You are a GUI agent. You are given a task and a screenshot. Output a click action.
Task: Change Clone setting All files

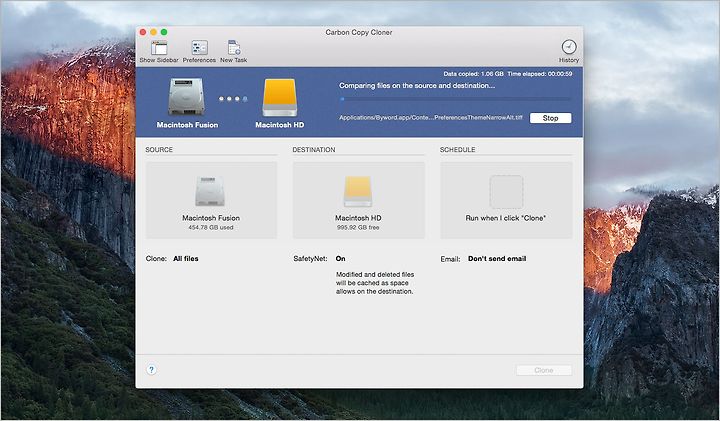click(186, 258)
